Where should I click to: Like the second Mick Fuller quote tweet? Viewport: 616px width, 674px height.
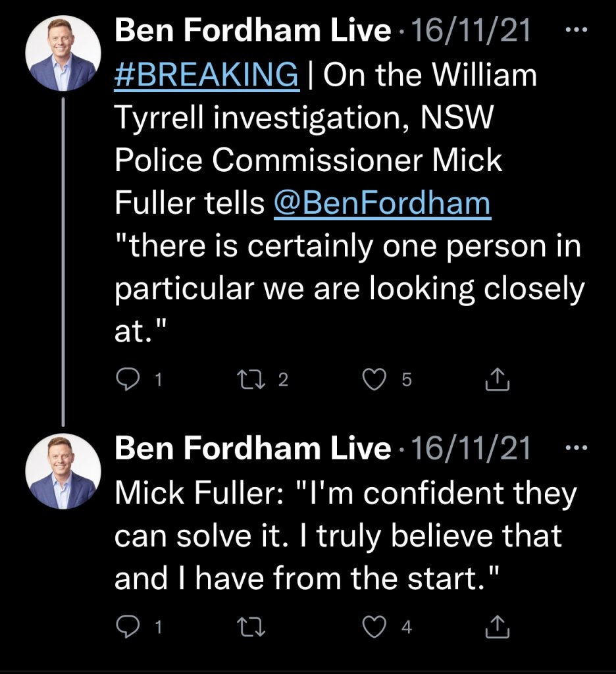tap(376, 627)
